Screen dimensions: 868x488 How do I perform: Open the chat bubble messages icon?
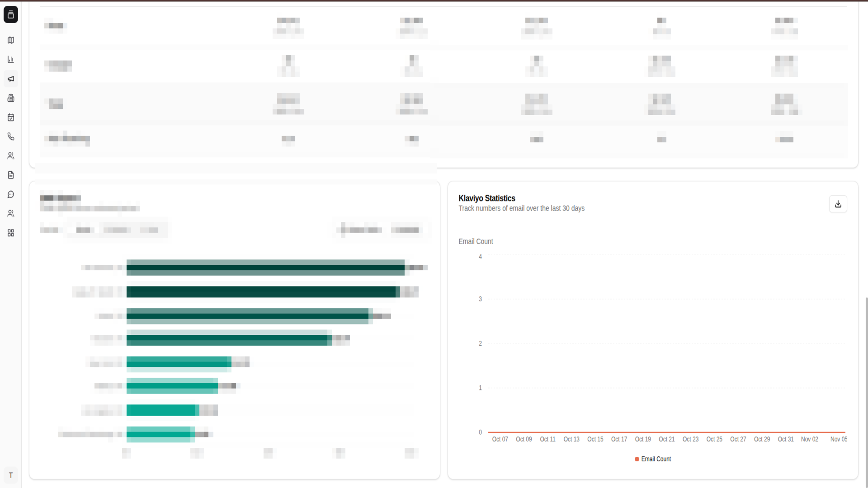pos(11,194)
